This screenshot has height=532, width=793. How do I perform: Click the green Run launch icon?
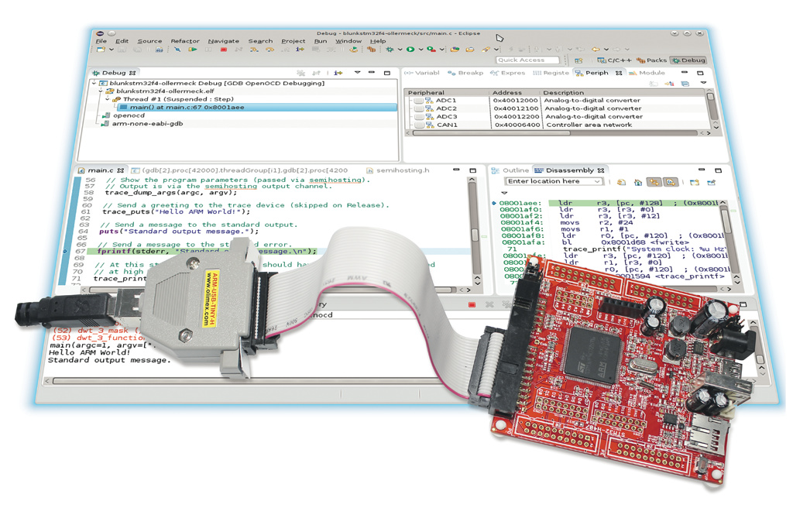point(410,49)
